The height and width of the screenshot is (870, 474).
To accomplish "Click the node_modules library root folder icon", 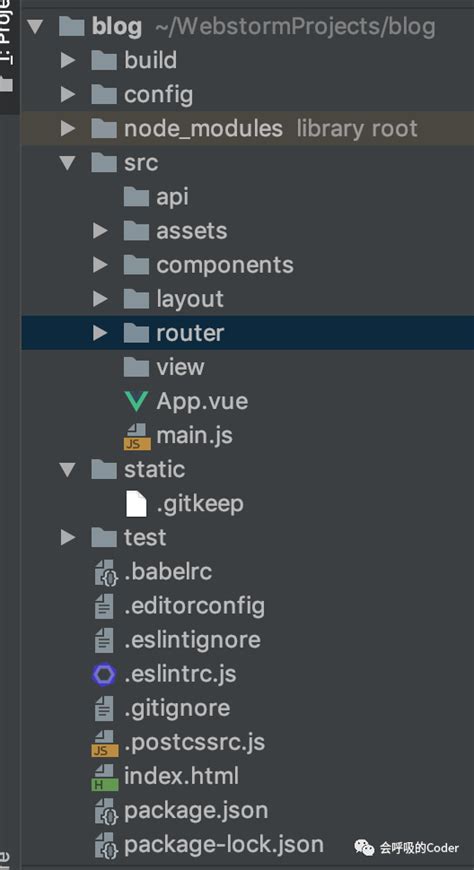I will 104,129.
